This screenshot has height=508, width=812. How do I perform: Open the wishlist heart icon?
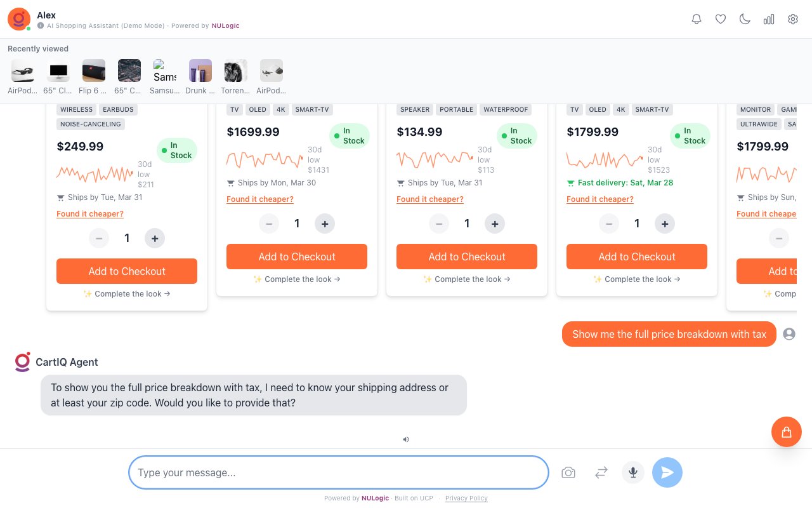tap(721, 19)
